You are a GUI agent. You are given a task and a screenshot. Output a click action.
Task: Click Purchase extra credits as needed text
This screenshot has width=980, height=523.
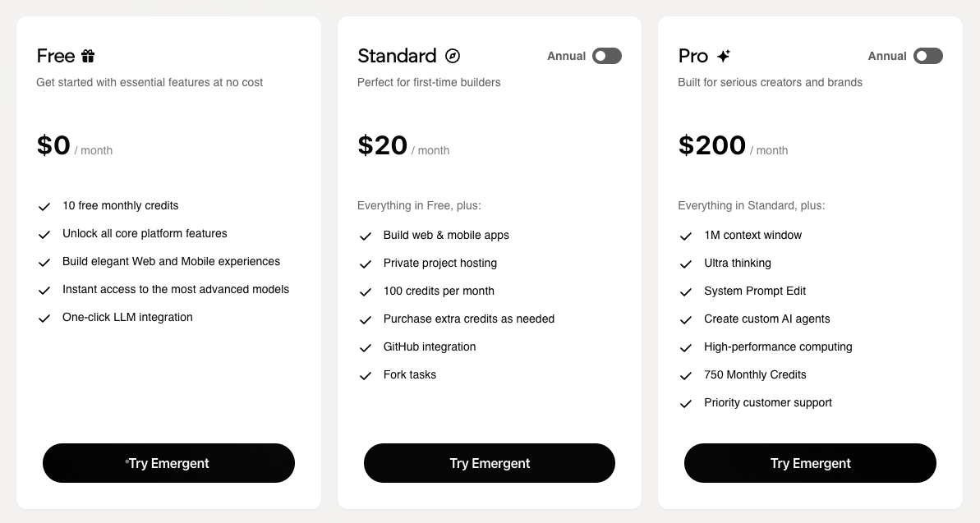468,319
